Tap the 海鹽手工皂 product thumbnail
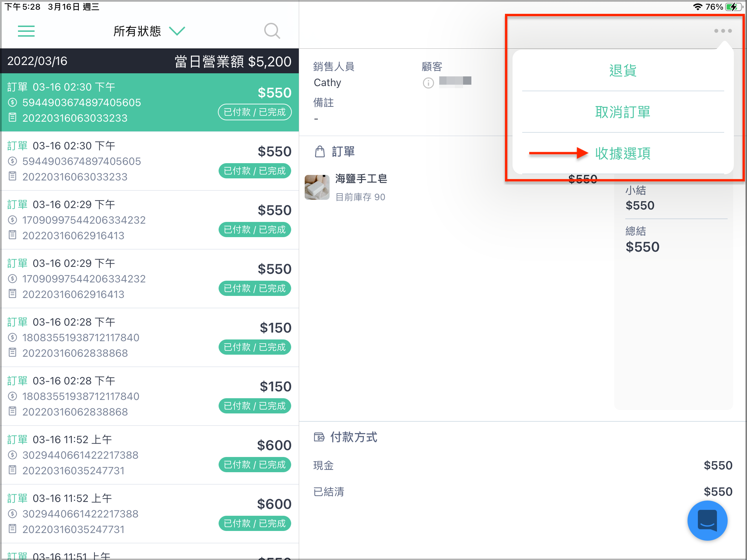The height and width of the screenshot is (560, 747). (x=317, y=187)
